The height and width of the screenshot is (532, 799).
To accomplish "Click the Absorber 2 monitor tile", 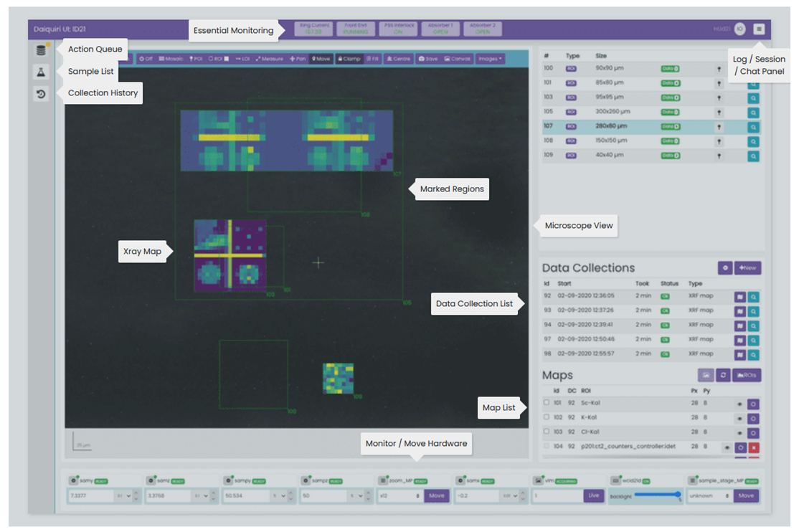I will (x=483, y=29).
